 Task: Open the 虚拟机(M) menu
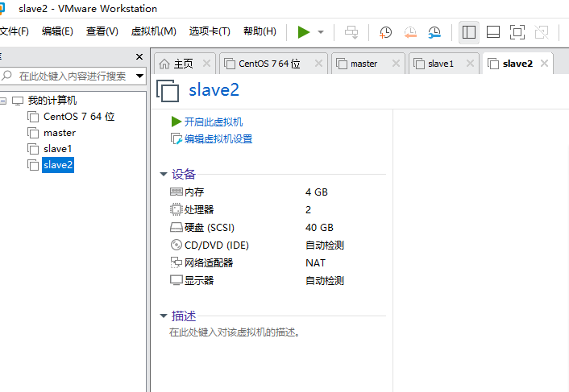(x=153, y=31)
